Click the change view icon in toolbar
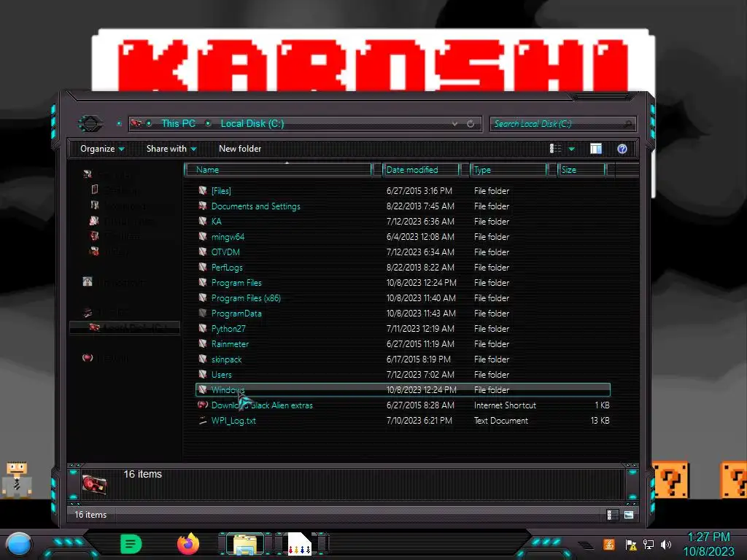Viewport: 747px width, 560px height. click(x=555, y=149)
